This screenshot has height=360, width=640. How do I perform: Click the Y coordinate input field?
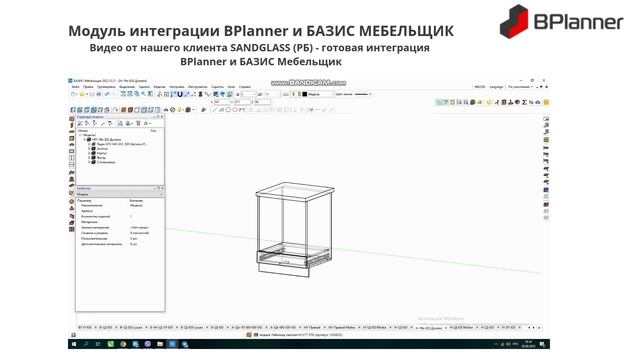tap(242, 102)
